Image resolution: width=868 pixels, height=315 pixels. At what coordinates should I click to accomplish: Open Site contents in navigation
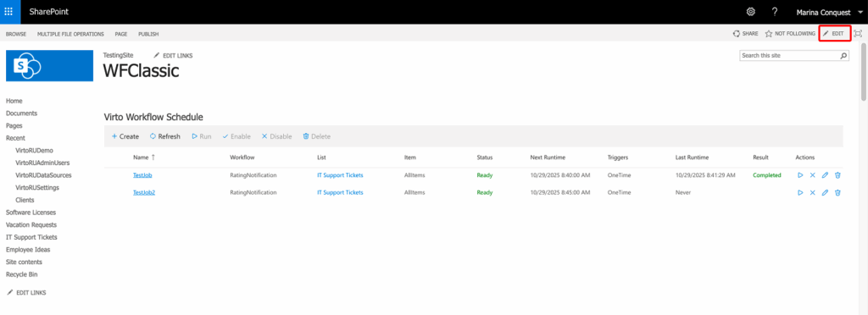tap(24, 262)
